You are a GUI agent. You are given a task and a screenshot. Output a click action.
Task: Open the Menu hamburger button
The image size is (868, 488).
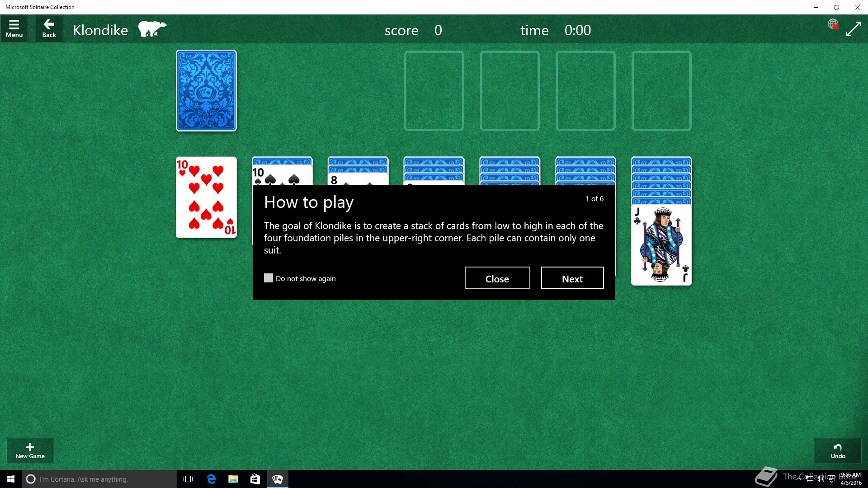[x=14, y=29]
